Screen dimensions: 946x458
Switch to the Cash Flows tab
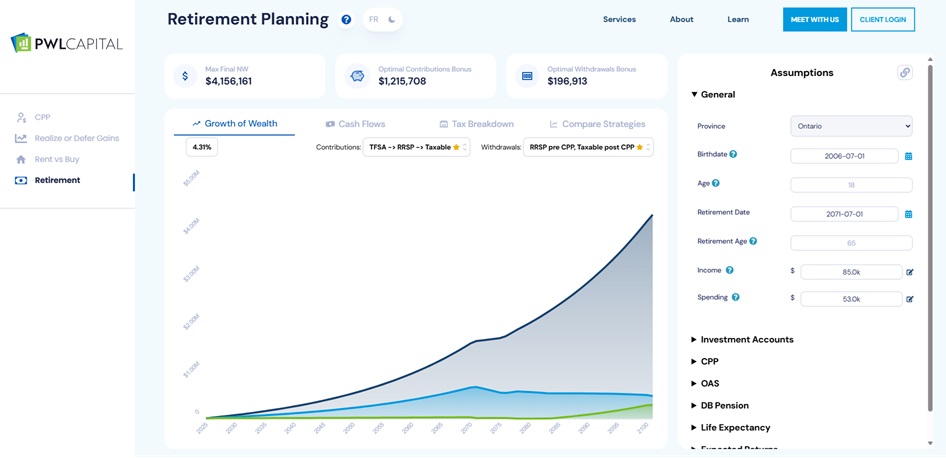(x=355, y=124)
